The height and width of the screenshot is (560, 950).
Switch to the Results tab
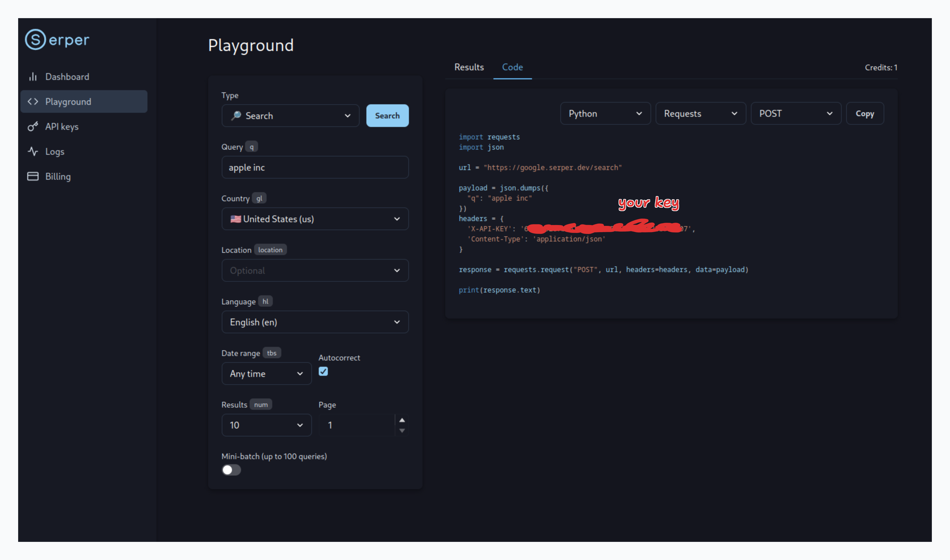tap(468, 67)
